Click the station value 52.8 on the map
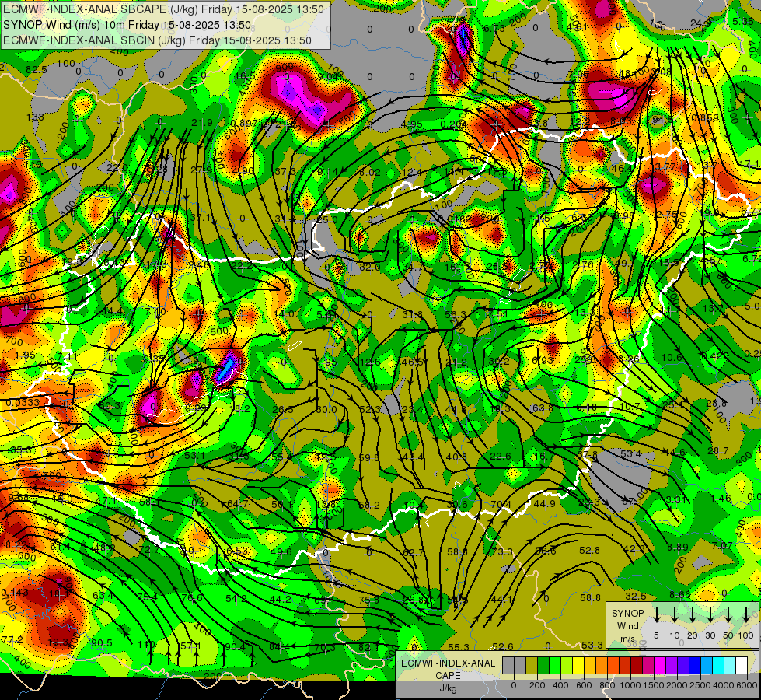Image resolution: width=761 pixels, height=700 pixels. pyautogui.click(x=590, y=551)
